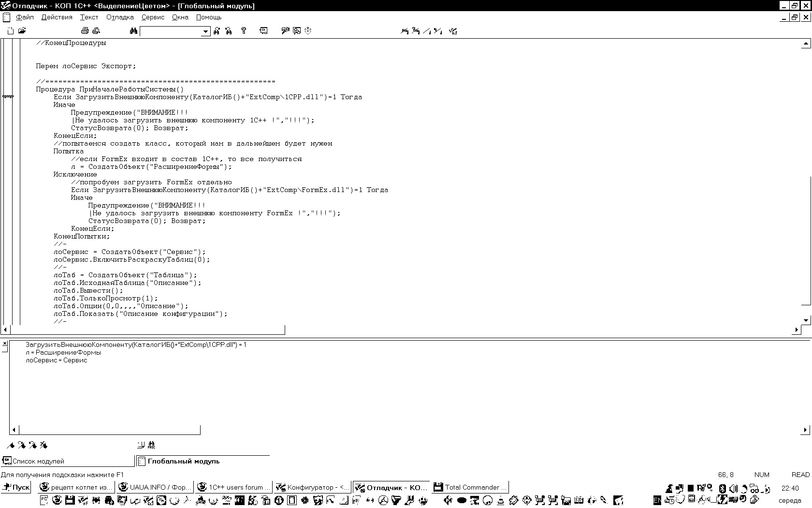Click the printer icon in toolbar
This screenshot has width=812, height=508.
tap(85, 31)
